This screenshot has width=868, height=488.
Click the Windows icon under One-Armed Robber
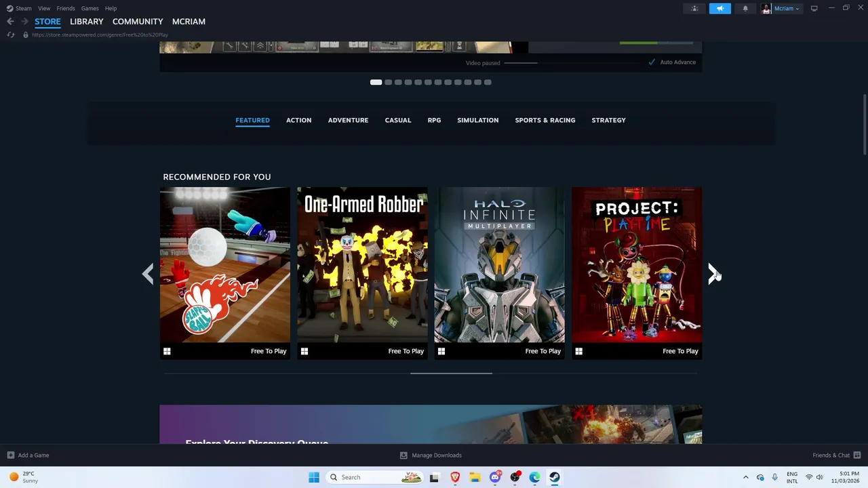[x=304, y=351]
